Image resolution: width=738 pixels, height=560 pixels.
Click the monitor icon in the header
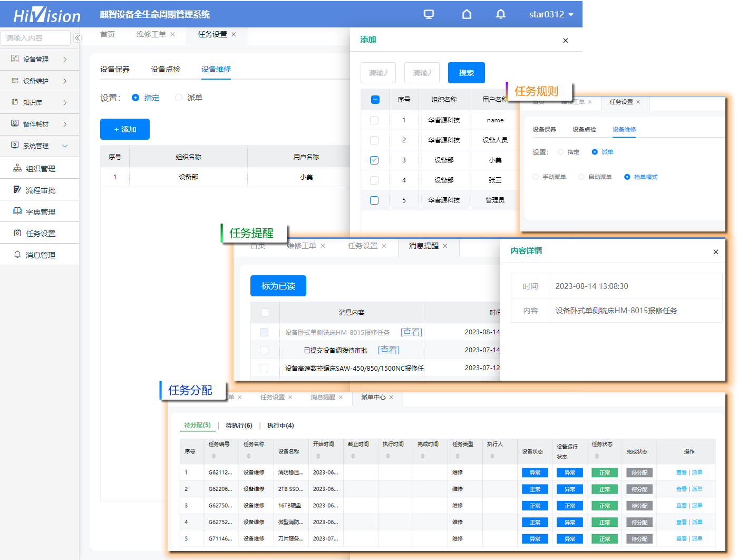pyautogui.click(x=429, y=14)
